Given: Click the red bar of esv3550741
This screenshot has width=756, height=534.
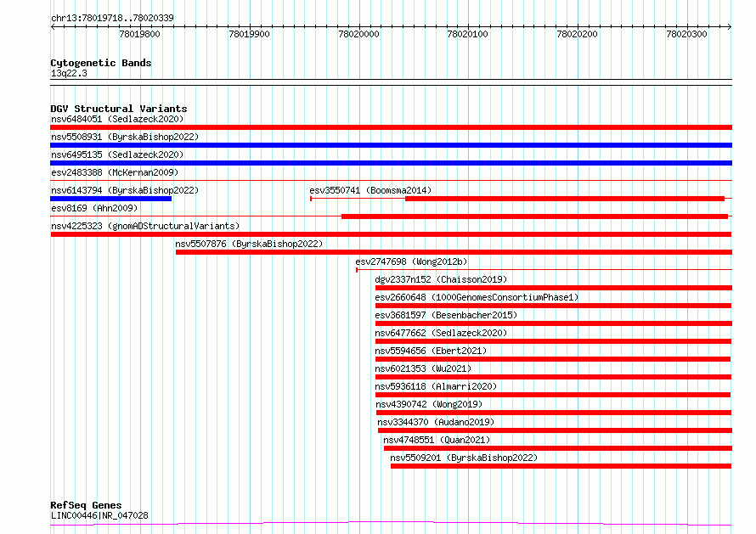Looking at the screenshot, I should point(565,199).
